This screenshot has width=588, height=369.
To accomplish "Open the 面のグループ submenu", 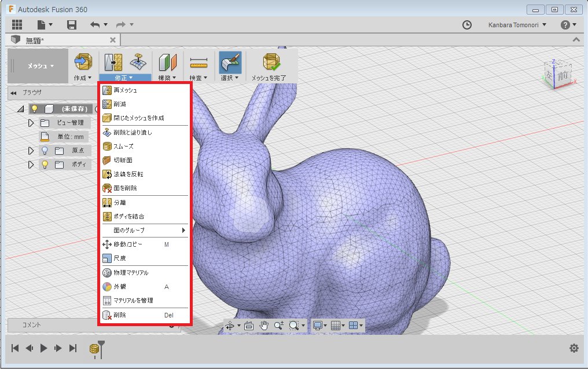I will 145,231.
